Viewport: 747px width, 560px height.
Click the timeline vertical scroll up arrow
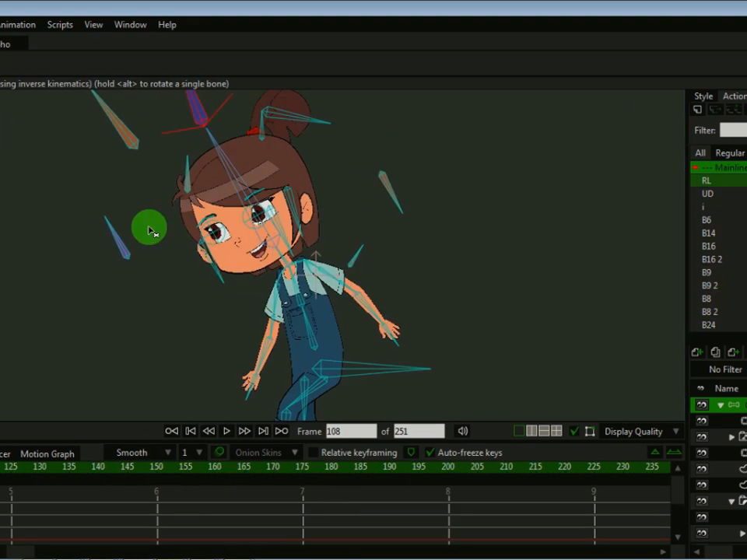(x=678, y=468)
